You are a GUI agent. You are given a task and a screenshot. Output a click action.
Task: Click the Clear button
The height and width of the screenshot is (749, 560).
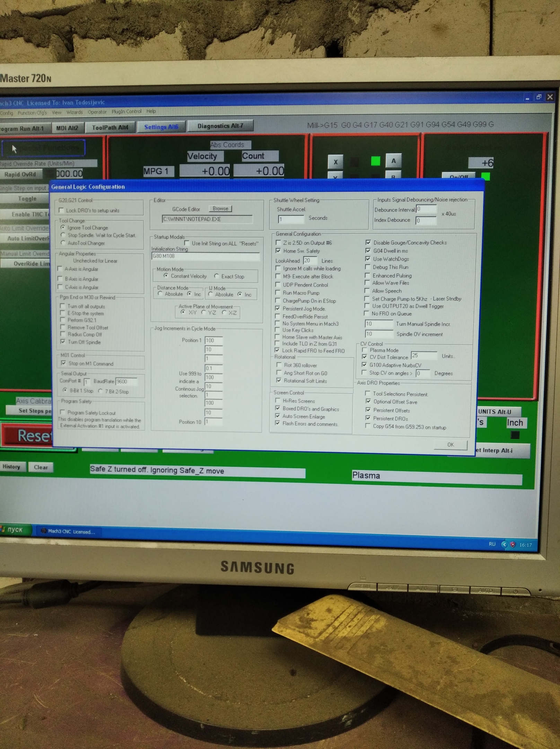coord(41,467)
